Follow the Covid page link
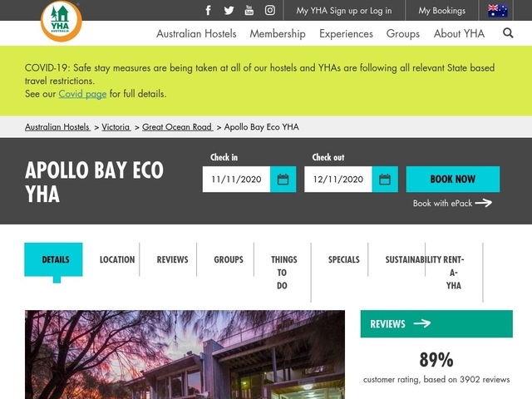Screen dimensions: 532x399 [82, 94]
